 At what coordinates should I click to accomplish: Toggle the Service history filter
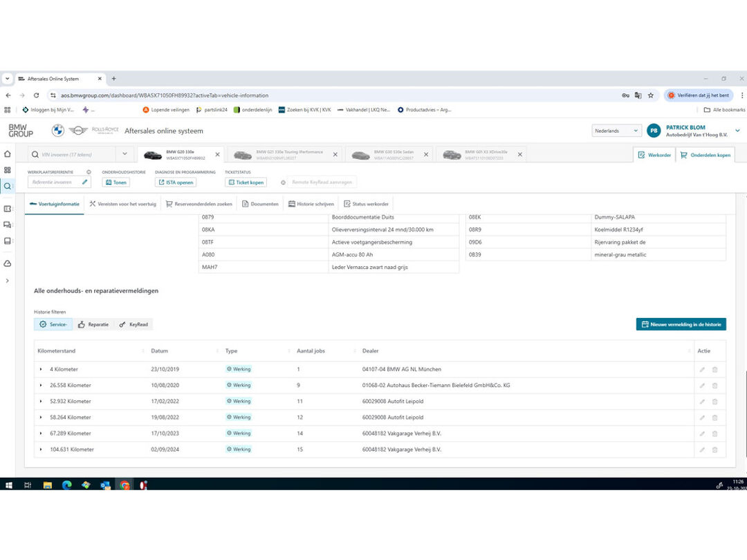[x=53, y=324]
